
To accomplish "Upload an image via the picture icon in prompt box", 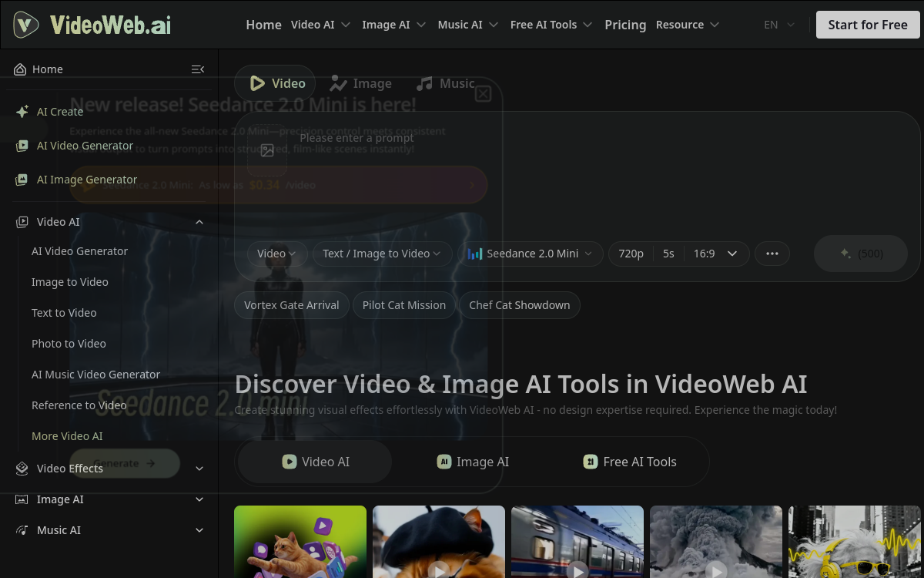I will (x=267, y=150).
